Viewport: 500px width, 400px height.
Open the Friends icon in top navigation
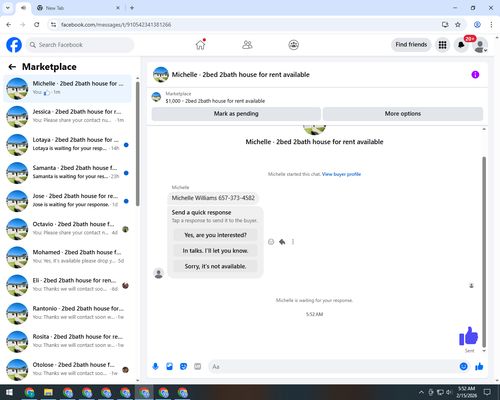247,45
